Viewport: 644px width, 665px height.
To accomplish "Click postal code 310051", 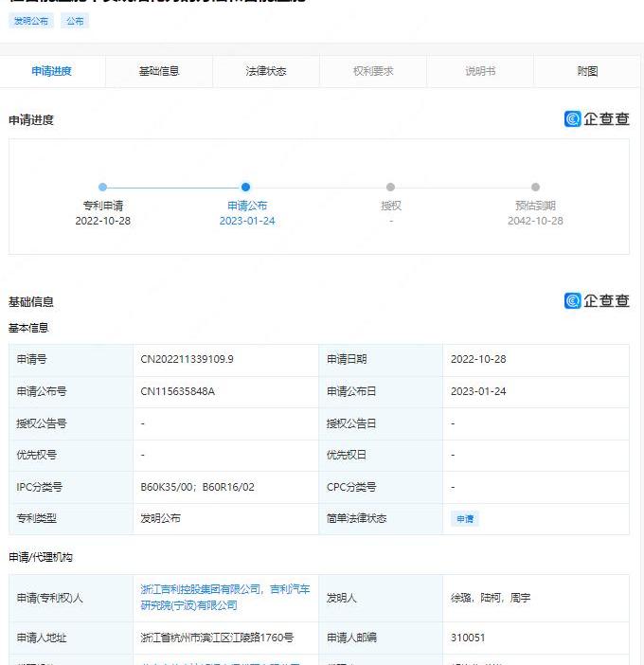I will point(468,638).
